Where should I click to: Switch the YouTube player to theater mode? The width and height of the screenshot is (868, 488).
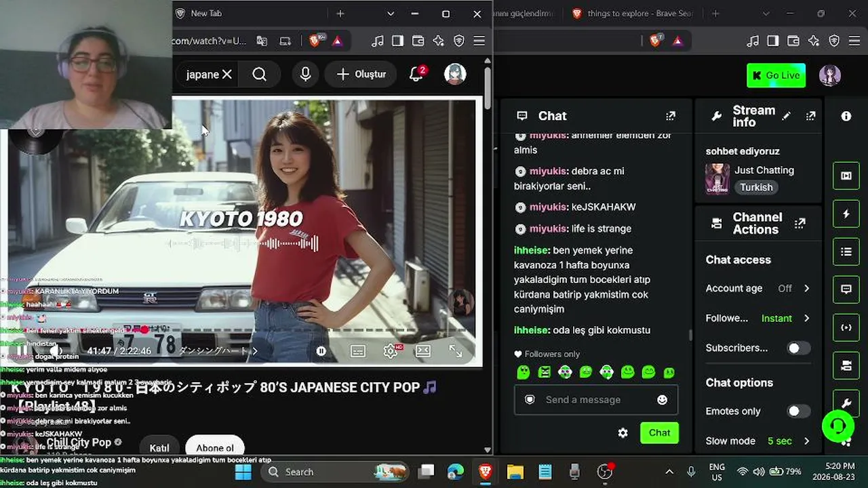[x=423, y=351]
